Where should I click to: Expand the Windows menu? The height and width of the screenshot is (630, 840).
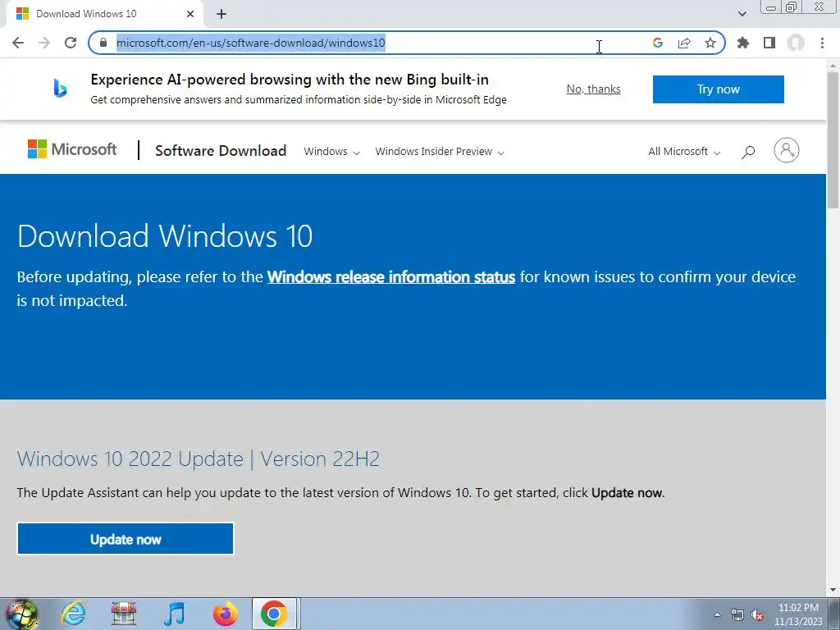coord(331,152)
